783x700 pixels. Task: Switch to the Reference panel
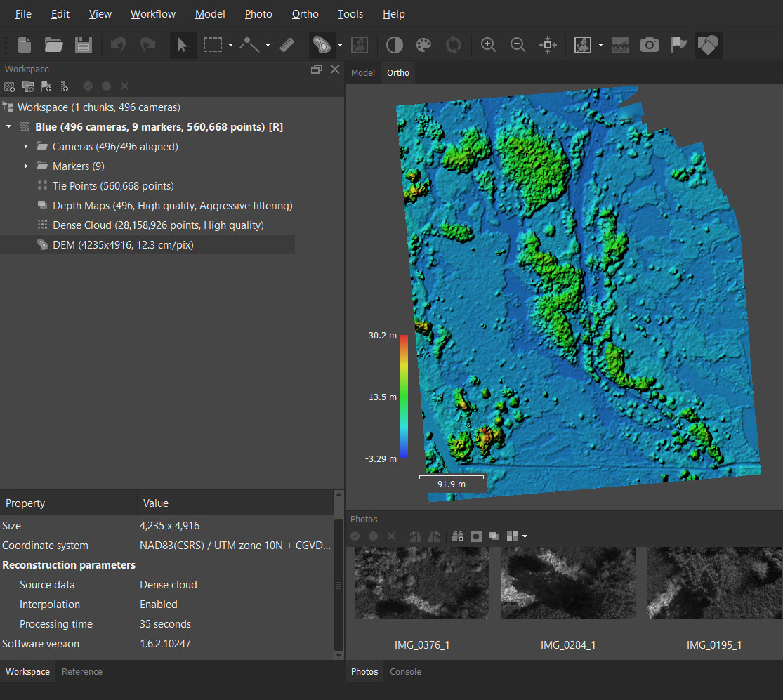(81, 671)
